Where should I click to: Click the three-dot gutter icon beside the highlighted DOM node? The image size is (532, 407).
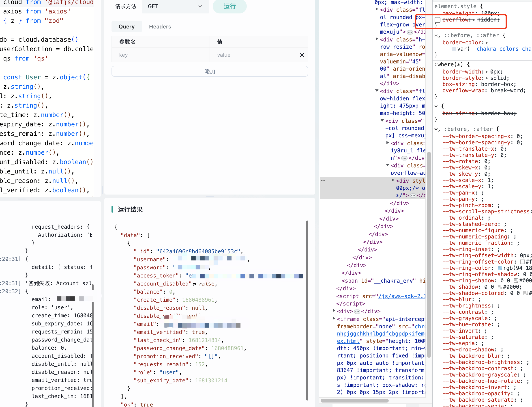323,180
